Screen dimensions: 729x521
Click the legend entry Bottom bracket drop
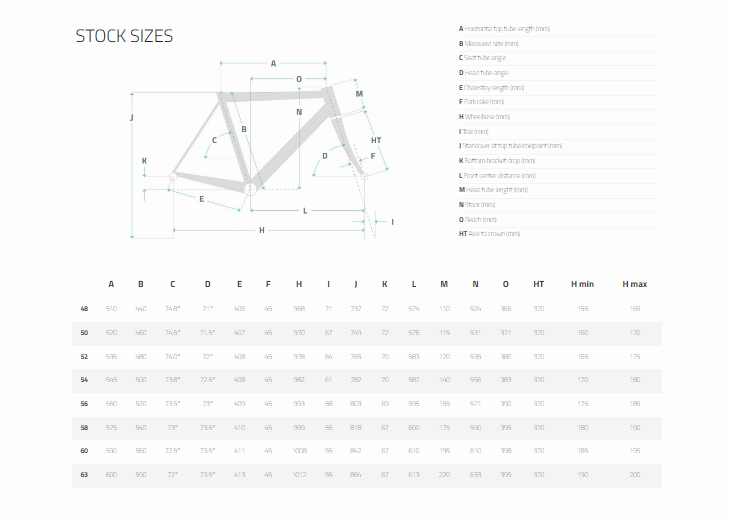(497, 161)
